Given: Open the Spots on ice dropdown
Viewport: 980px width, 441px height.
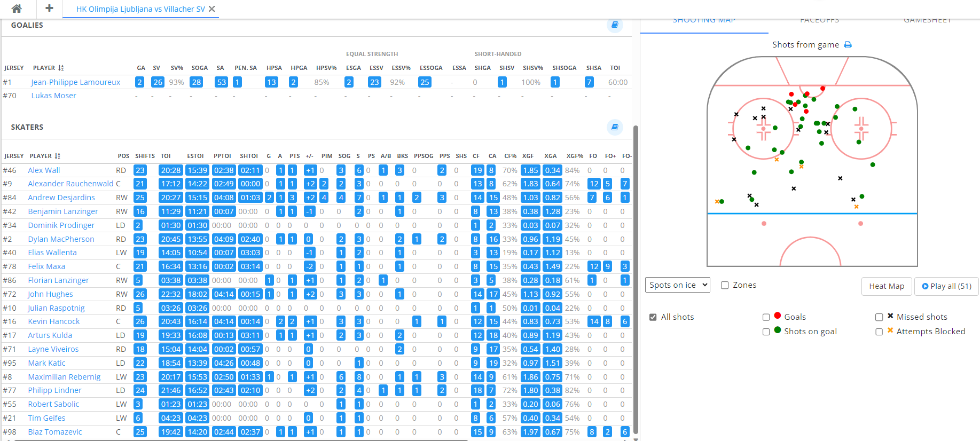Looking at the screenshot, I should (677, 285).
